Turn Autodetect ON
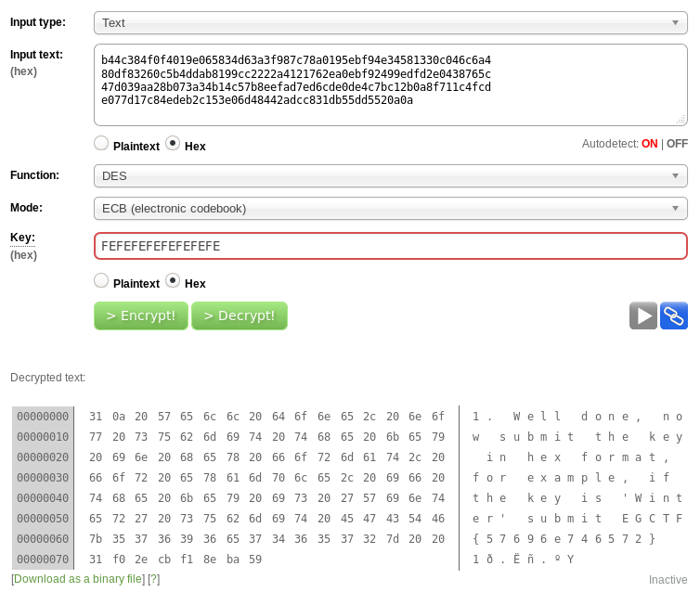Screen dimensions: 700x592 [649, 144]
